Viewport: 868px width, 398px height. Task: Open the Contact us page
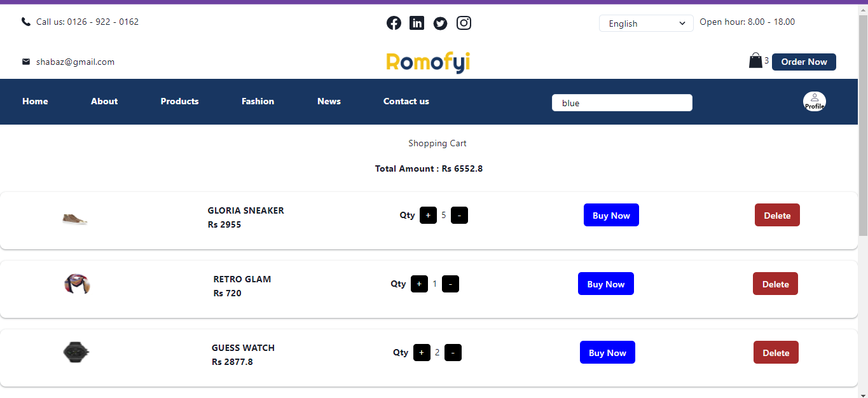(406, 101)
